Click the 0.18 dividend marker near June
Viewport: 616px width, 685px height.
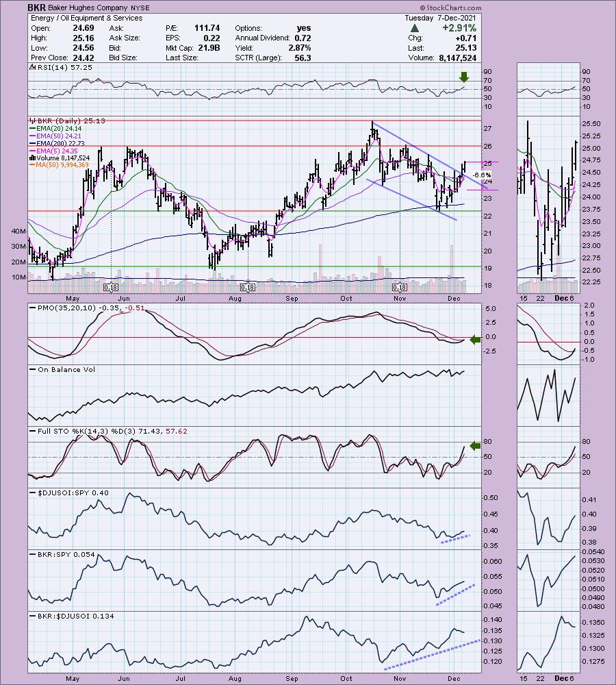coord(111,288)
